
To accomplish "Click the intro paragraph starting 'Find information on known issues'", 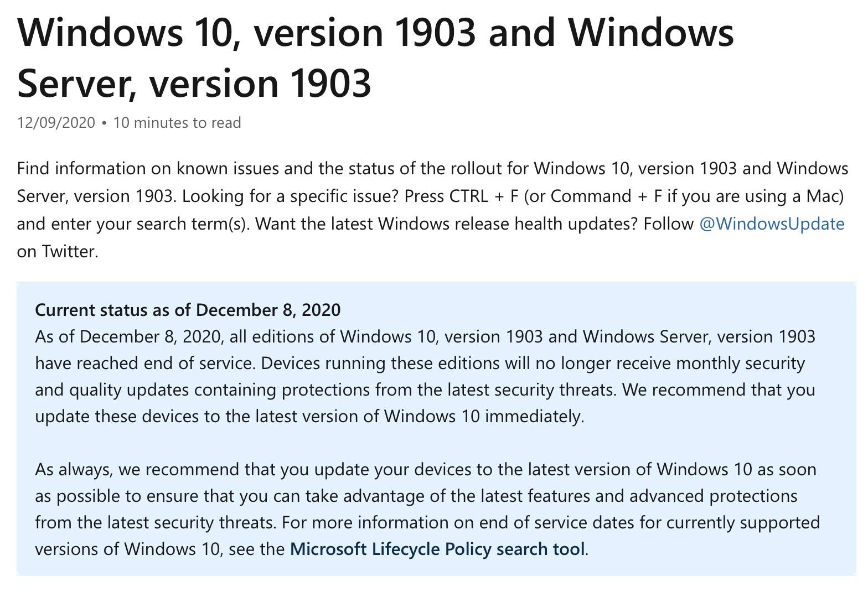I will [432, 210].
